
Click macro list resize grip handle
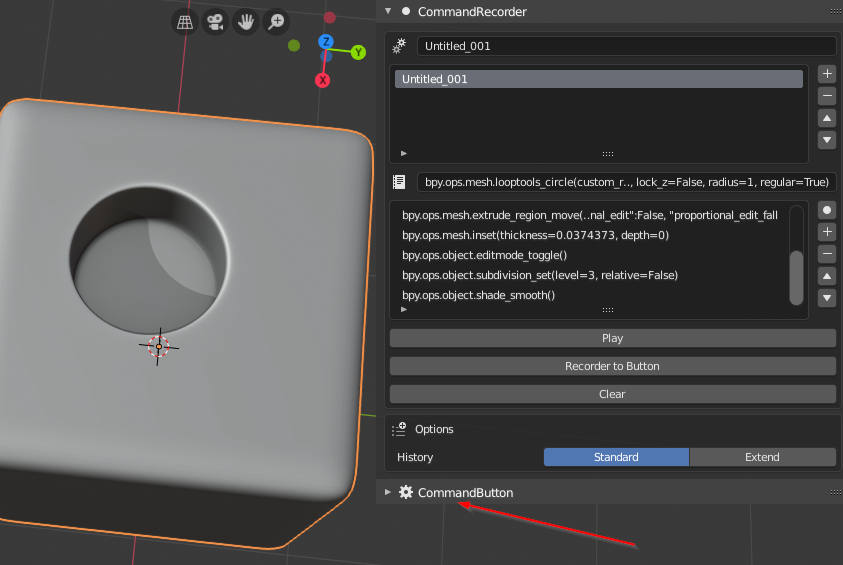tap(608, 154)
